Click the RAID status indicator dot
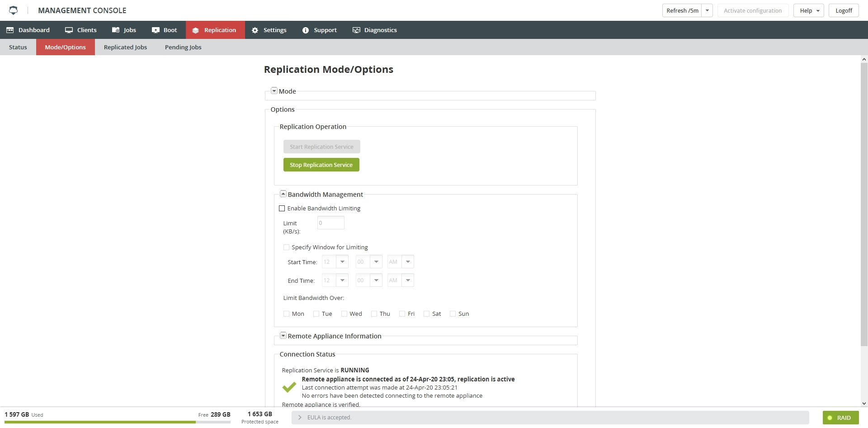 tap(830, 418)
